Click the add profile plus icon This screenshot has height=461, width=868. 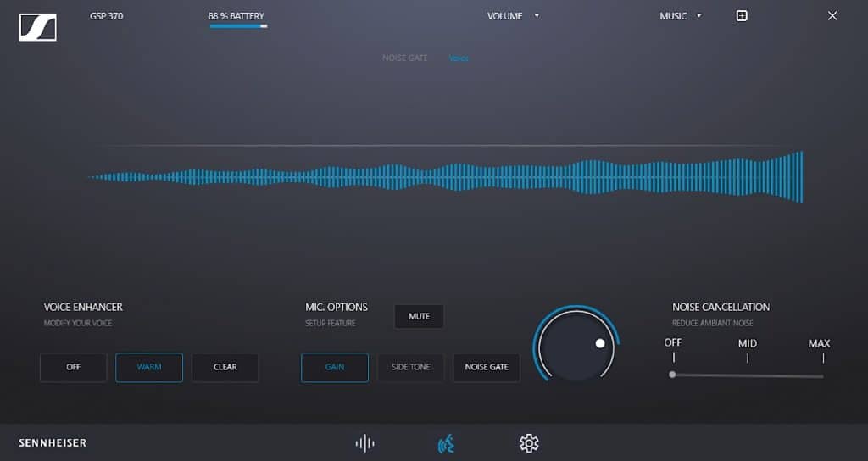(742, 16)
